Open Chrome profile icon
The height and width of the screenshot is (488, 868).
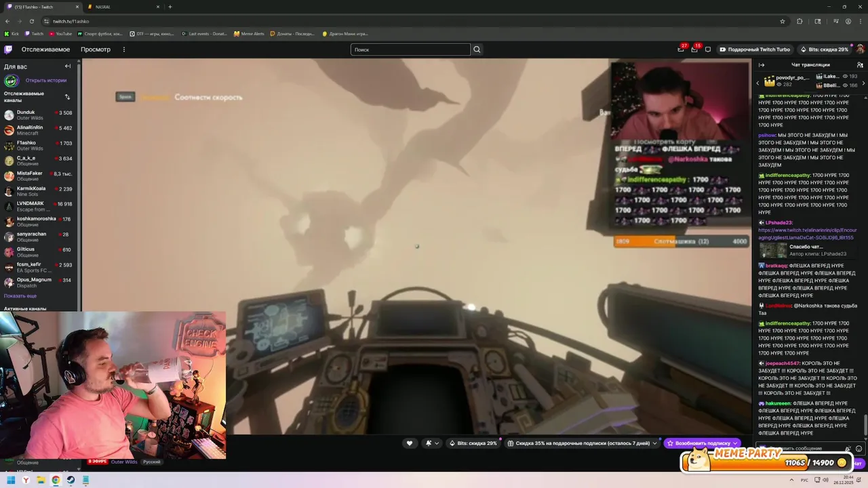point(848,21)
